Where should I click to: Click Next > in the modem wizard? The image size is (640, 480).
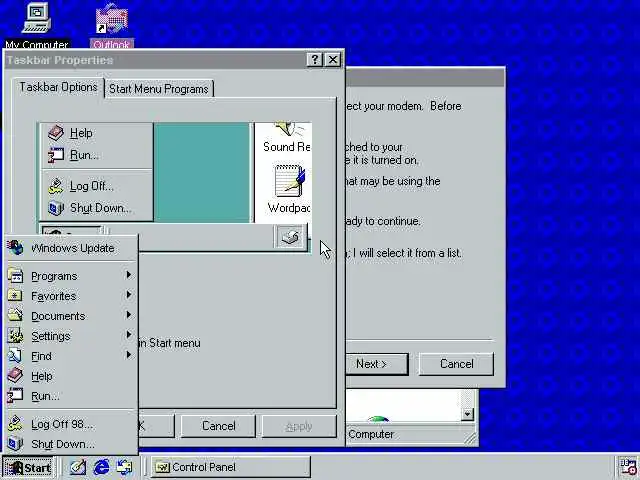376,364
